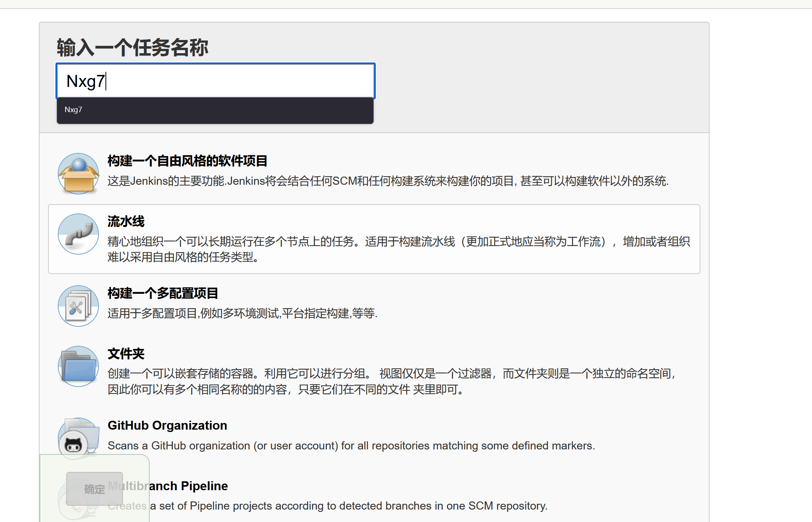
Task: Select the 文件夹 title
Action: [x=126, y=354]
